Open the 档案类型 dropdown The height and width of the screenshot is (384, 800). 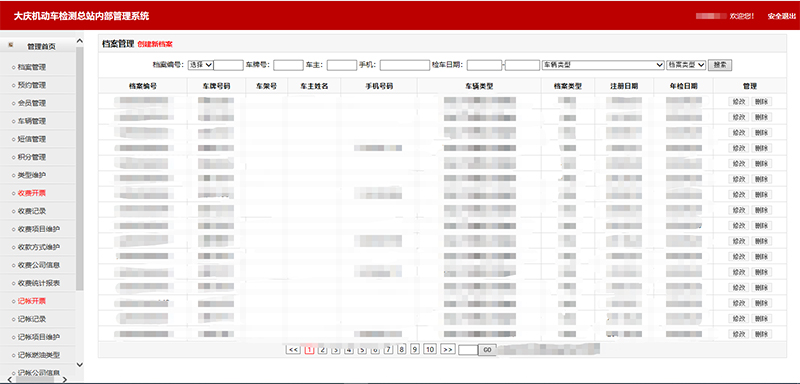click(686, 65)
